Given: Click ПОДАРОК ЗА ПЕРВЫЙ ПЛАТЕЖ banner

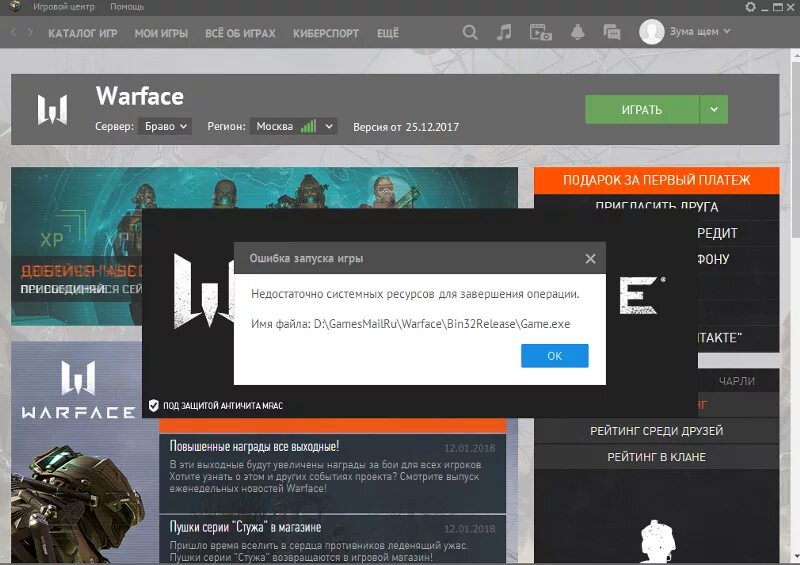Looking at the screenshot, I should [x=657, y=180].
